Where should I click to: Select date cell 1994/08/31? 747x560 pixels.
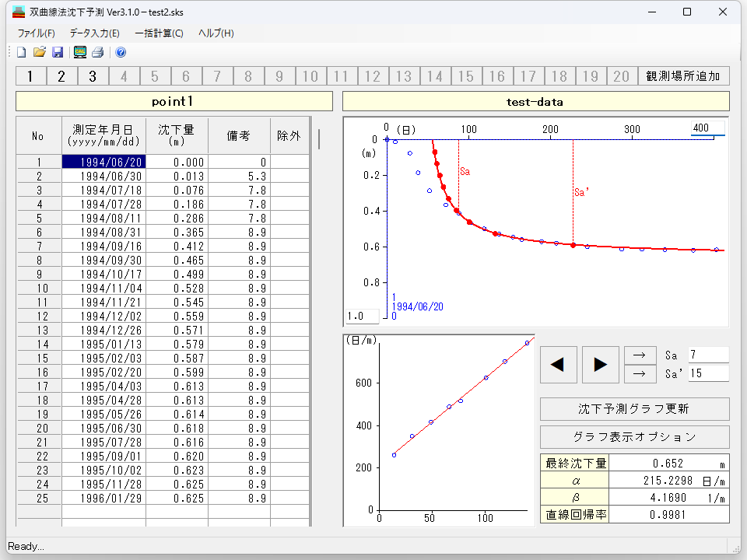tap(103, 232)
